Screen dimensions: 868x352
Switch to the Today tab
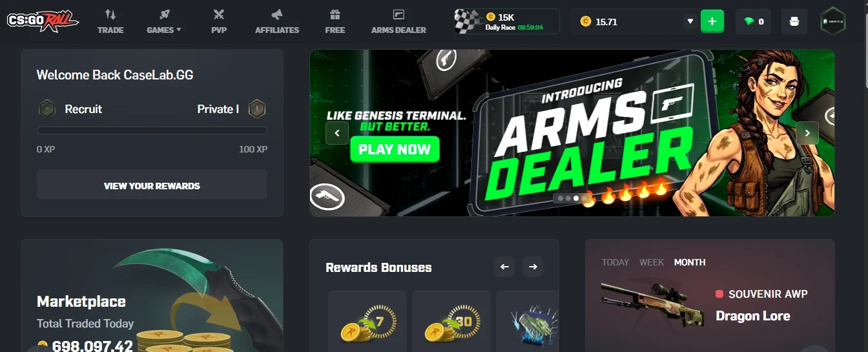tap(615, 262)
